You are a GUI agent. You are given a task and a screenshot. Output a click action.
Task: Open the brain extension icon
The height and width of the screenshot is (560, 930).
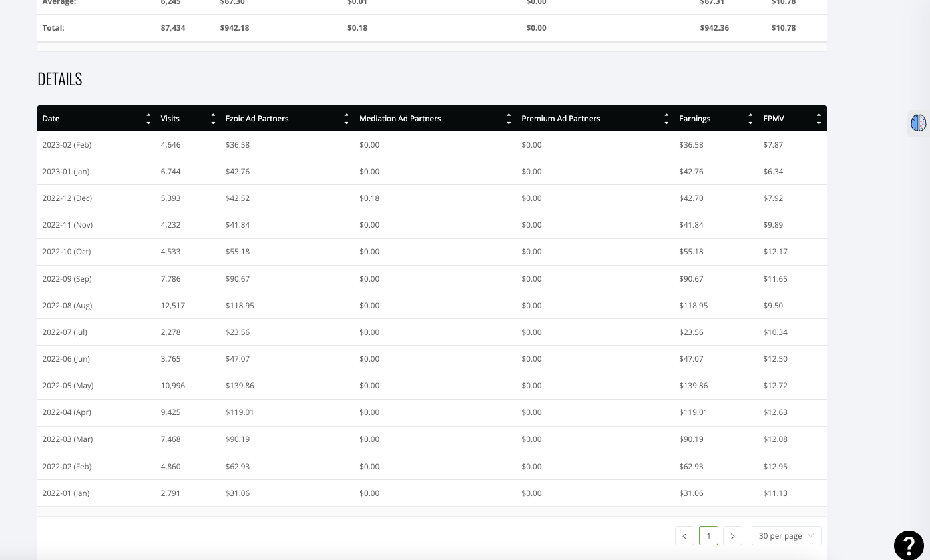click(919, 123)
